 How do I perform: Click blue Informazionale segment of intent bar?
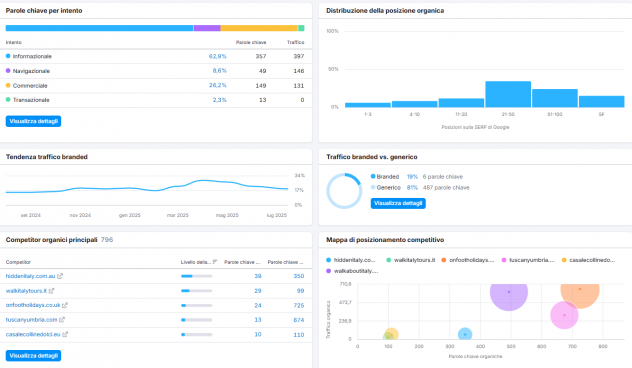pyautogui.click(x=100, y=28)
